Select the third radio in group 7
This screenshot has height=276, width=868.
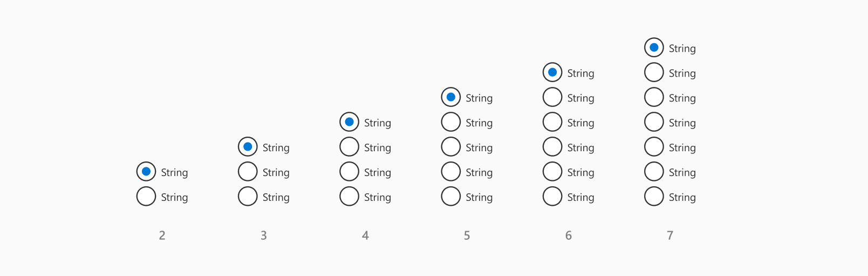(x=654, y=97)
